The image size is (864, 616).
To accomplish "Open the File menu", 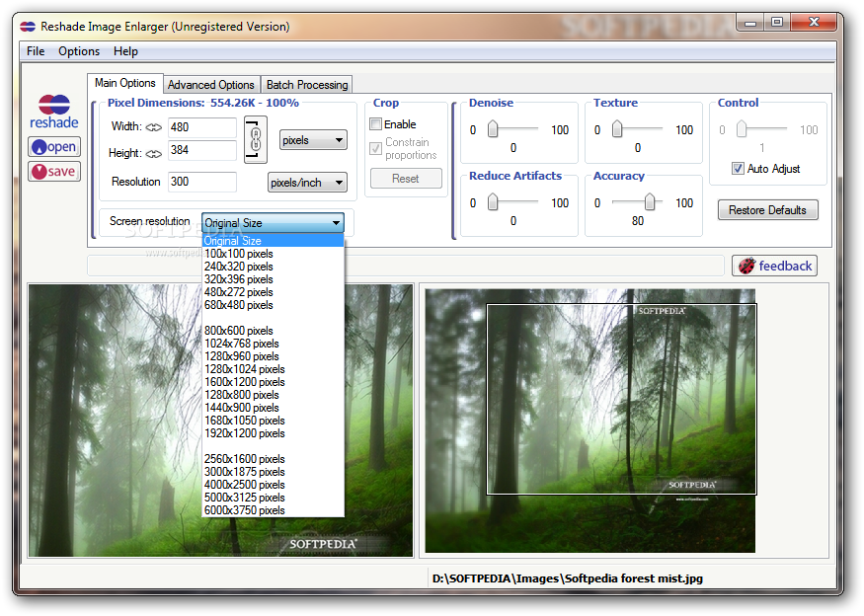I will (x=36, y=51).
